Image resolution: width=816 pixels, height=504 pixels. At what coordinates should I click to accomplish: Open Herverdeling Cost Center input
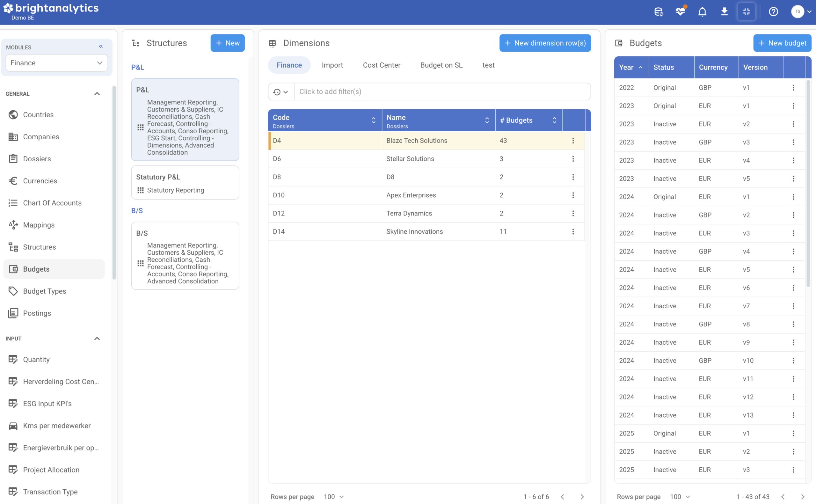(x=54, y=381)
